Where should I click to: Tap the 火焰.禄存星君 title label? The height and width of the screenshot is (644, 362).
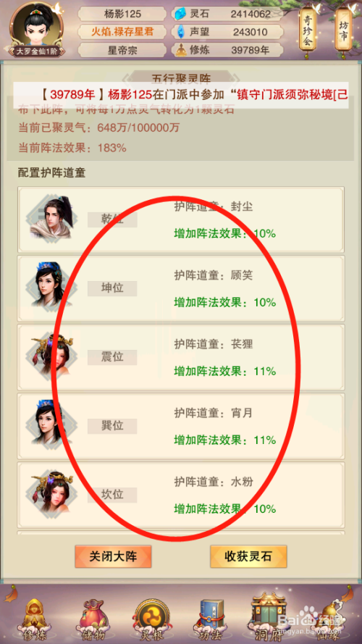click(122, 32)
